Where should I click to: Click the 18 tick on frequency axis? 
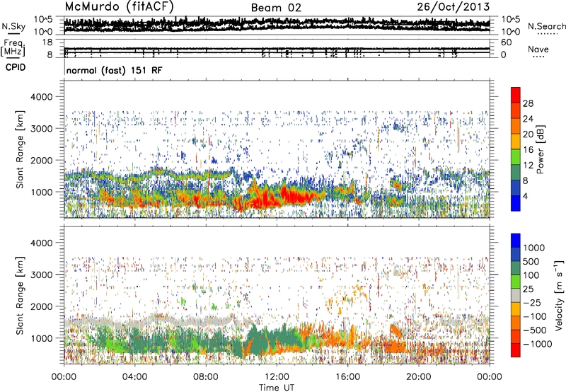[47, 42]
